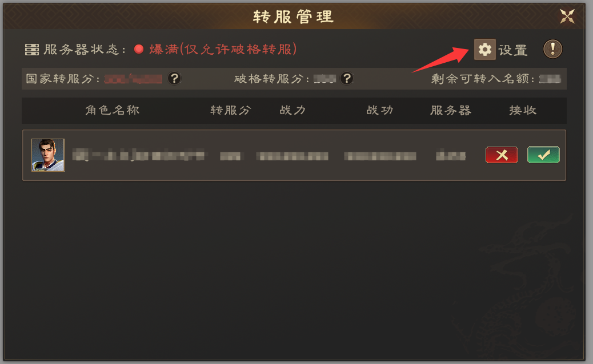Screen dimensions: 593x364
Task: Click the player avatar portrait
Action: 47,155
